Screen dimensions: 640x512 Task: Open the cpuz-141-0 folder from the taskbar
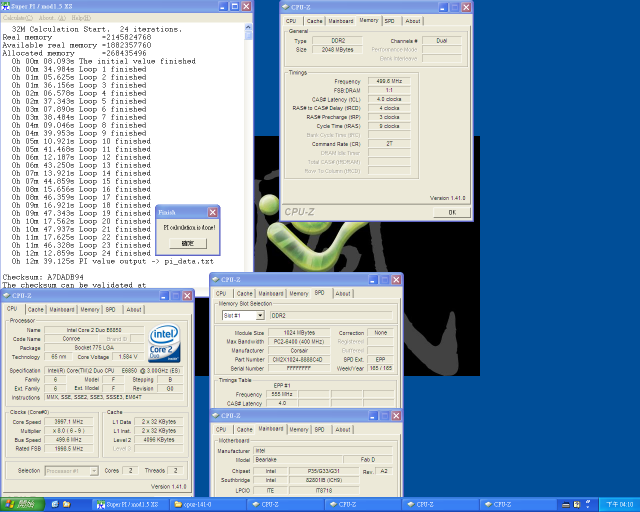(208, 505)
